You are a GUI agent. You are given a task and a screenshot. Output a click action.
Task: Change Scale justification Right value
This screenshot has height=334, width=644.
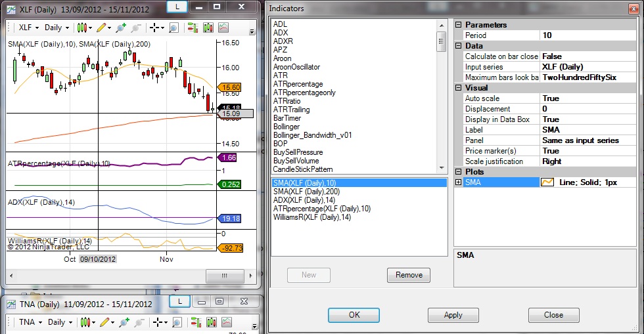(x=587, y=161)
